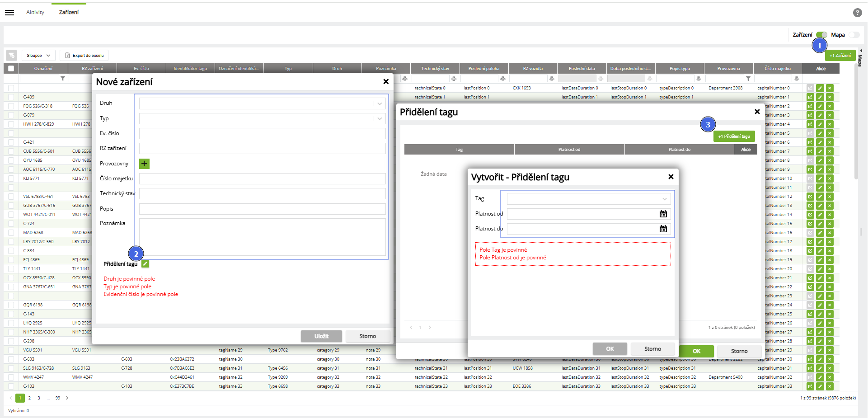Screen dimensions: 868x418
Task: Open the Sloupce columns dropdown
Action: click(38, 56)
